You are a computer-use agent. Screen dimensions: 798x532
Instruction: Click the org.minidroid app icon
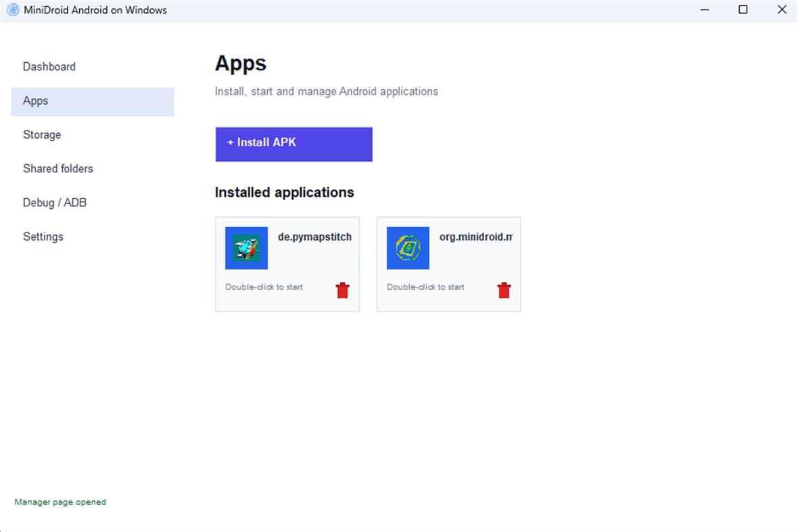[408, 248]
